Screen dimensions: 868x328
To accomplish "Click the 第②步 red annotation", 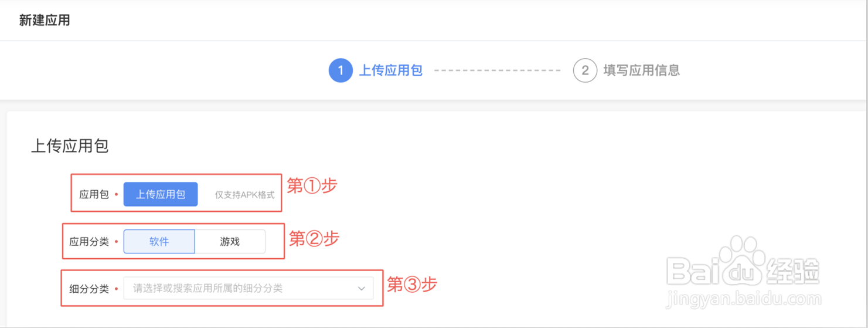I will point(314,238).
